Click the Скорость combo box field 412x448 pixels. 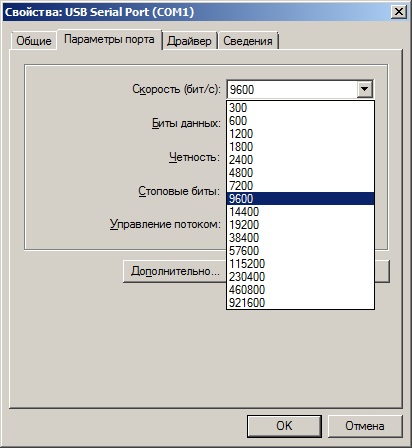pyautogui.click(x=300, y=89)
